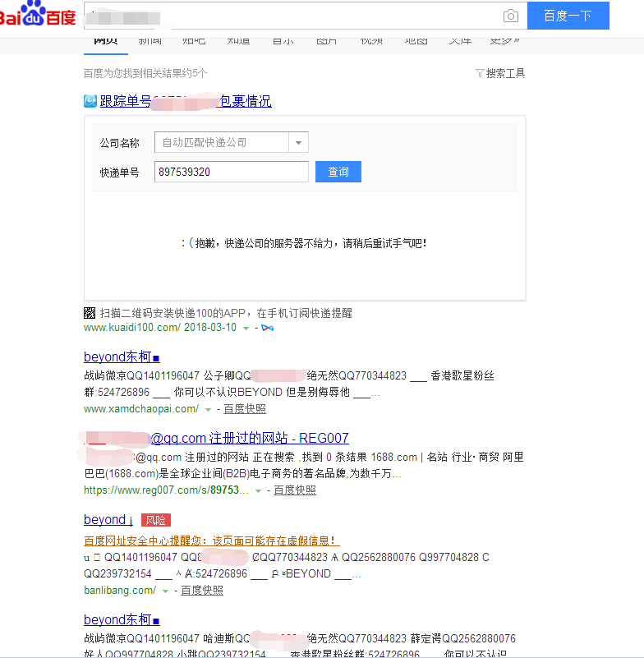Image resolution: width=644 pixels, height=658 pixels.
Task: Open first beyond东柯 result title
Action: [122, 357]
